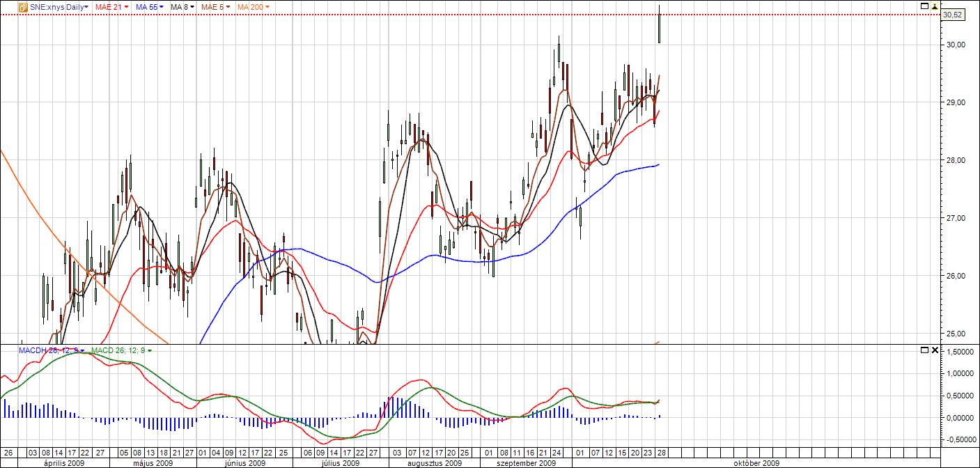The height and width of the screenshot is (468, 980).
Task: Click the 28,00 level on price axis
Action: pos(952,160)
